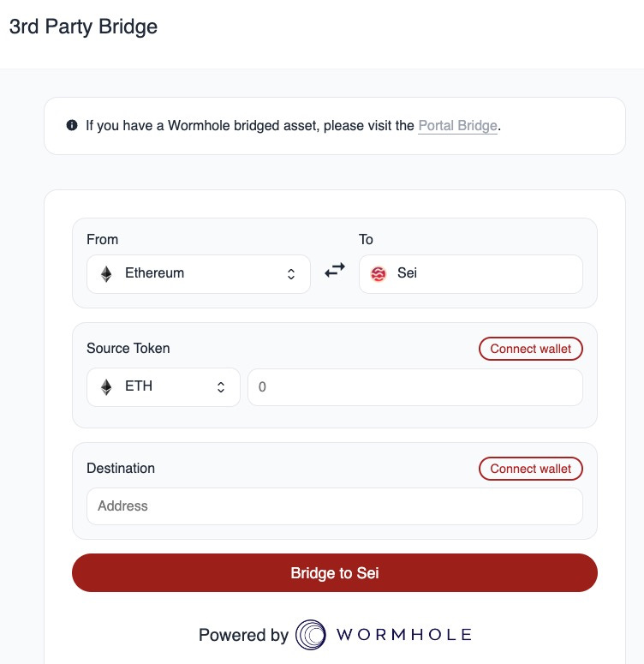Viewport: 644px width, 664px height.
Task: Expand the From network chevron arrows
Action: pos(291,274)
